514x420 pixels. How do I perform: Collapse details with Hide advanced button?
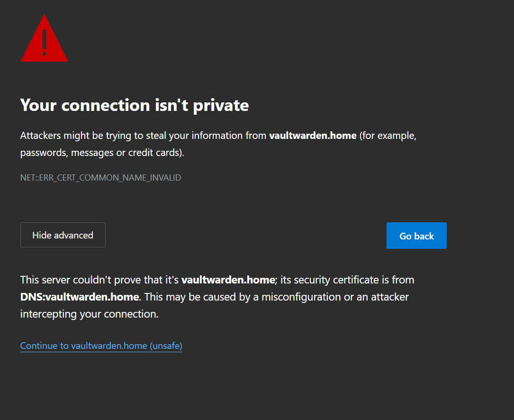click(x=63, y=235)
